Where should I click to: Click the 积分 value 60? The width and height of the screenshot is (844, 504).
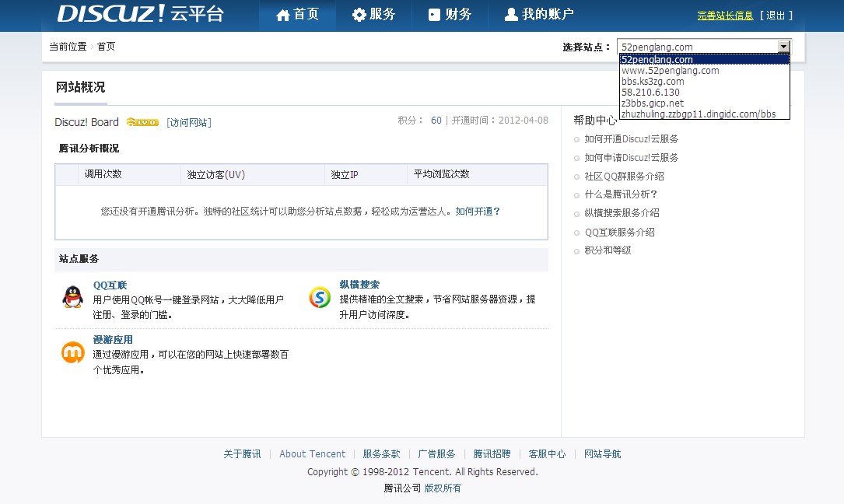(x=436, y=120)
